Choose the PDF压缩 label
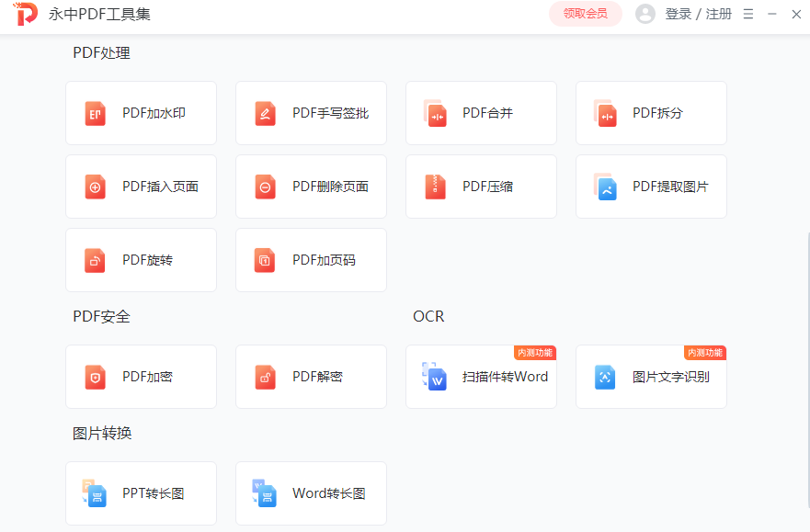The width and height of the screenshot is (810, 532). (x=487, y=187)
